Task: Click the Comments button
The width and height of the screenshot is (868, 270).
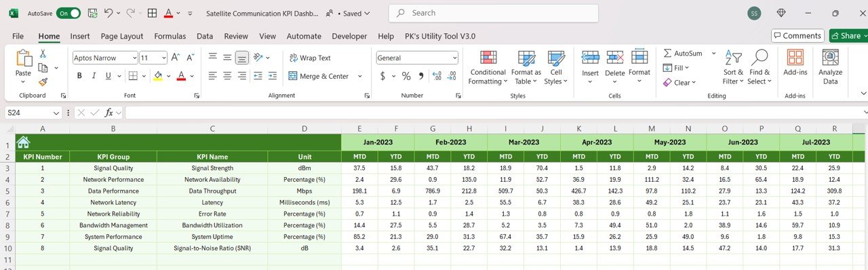Action: coord(797,36)
